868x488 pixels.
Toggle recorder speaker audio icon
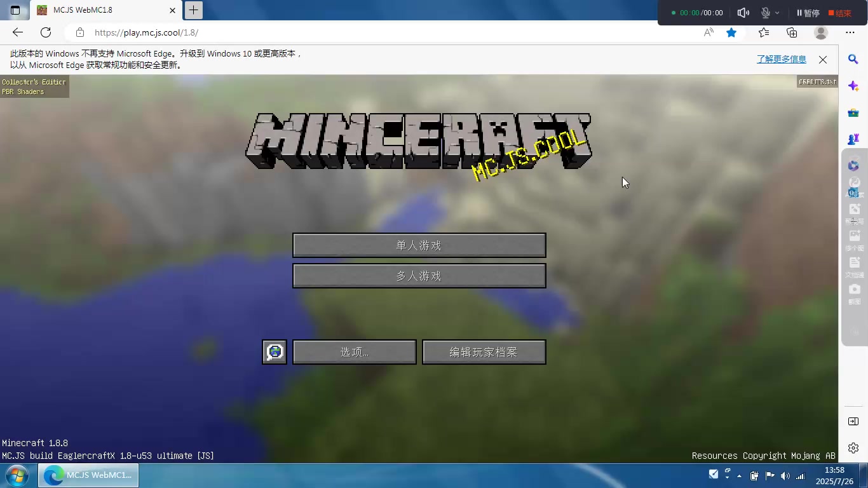[x=743, y=13]
